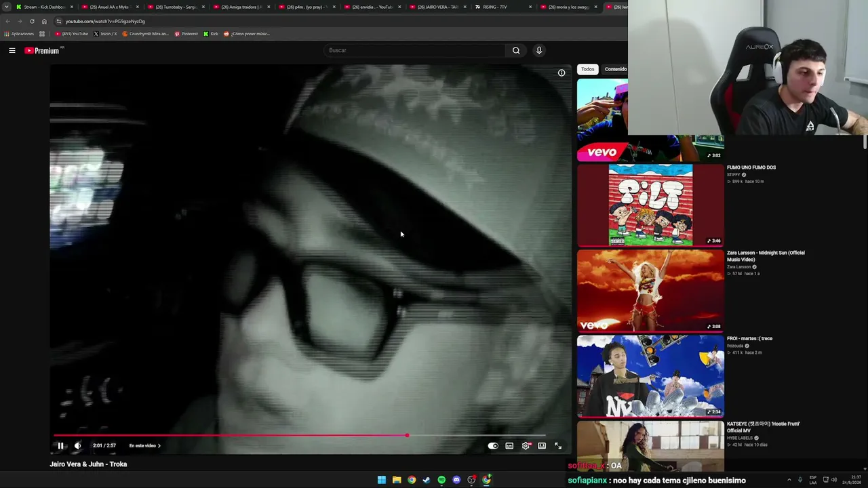Start voice search with the microphone
This screenshot has width=868, height=488.
pyautogui.click(x=539, y=50)
